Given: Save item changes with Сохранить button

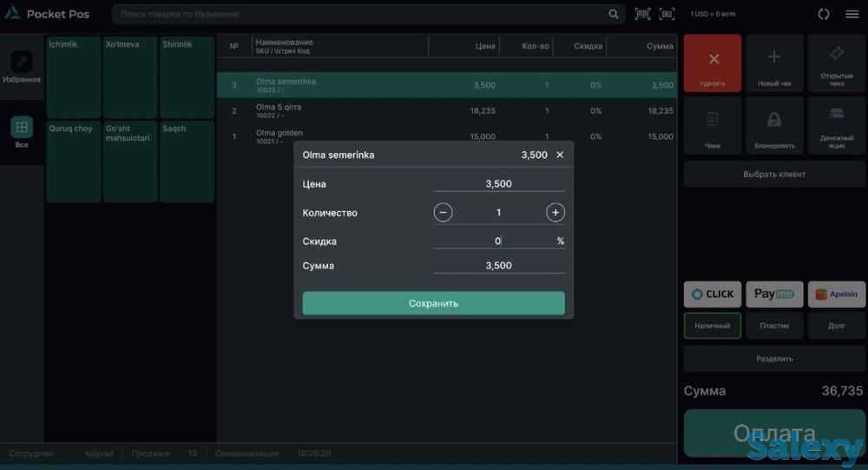Looking at the screenshot, I should pos(433,303).
